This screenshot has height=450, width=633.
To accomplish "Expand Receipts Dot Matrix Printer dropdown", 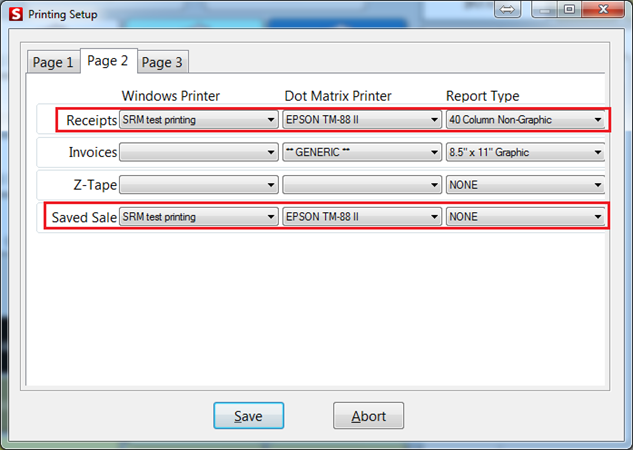I will (x=362, y=120).
